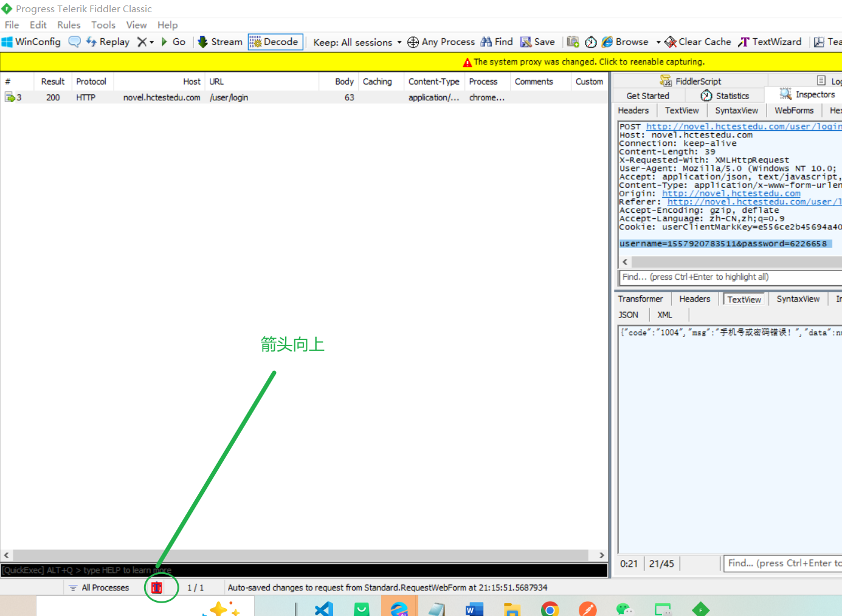This screenshot has height=616, width=842.
Task: Sort sessions by Body column
Action: (x=338, y=81)
